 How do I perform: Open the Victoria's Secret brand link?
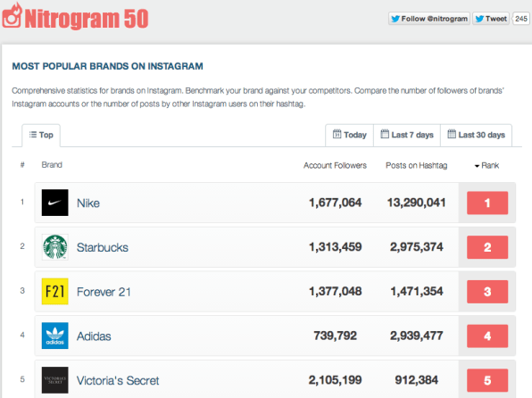click(118, 380)
